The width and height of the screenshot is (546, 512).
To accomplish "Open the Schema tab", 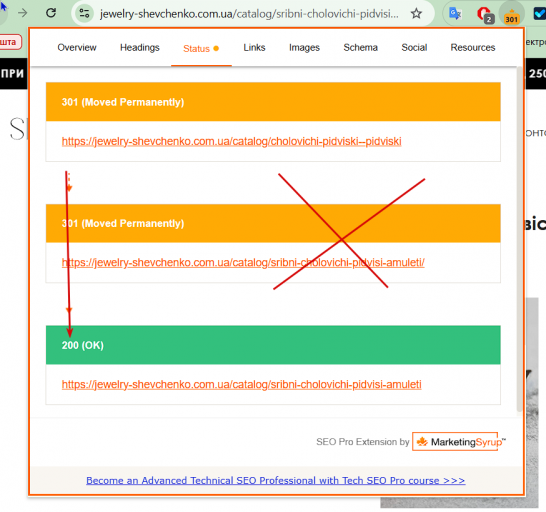I will tap(360, 47).
